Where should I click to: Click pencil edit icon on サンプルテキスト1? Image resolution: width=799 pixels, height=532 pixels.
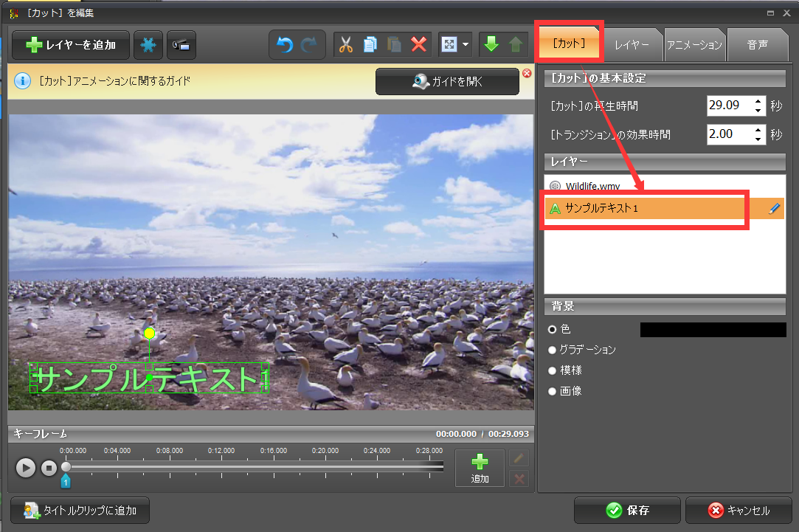[x=773, y=209]
